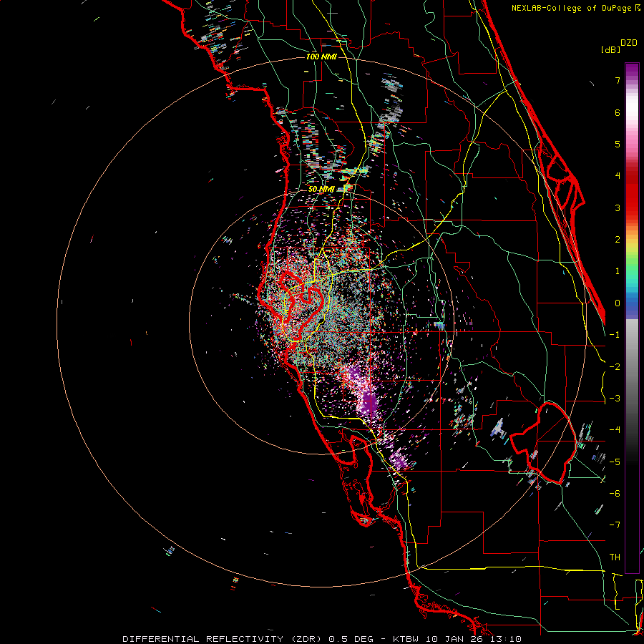Select the positive 1 scale label

[x=618, y=271]
